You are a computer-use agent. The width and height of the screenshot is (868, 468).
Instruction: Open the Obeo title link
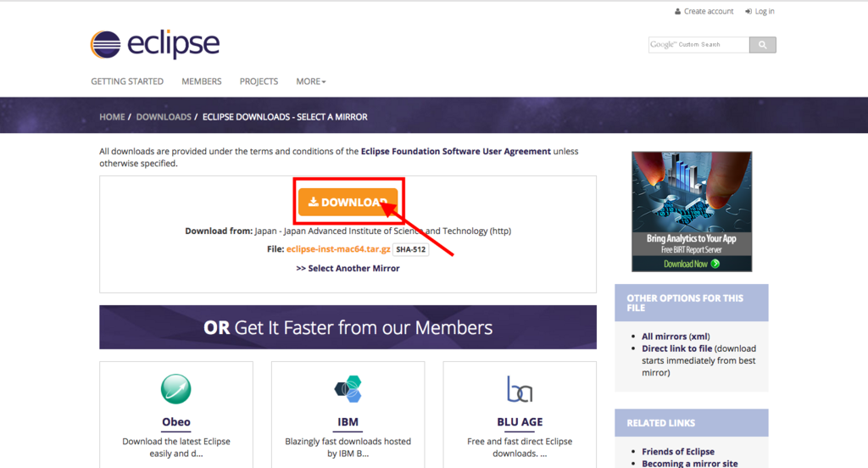[176, 422]
